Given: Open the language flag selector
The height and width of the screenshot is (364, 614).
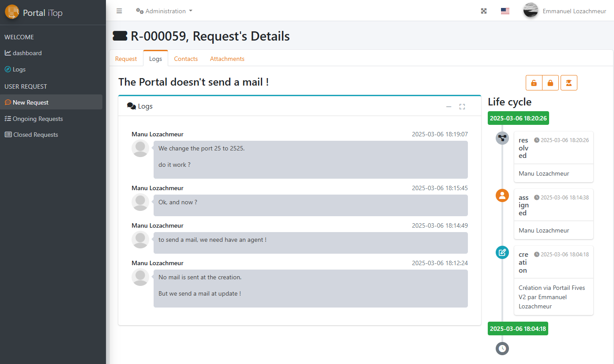Looking at the screenshot, I should point(505,11).
